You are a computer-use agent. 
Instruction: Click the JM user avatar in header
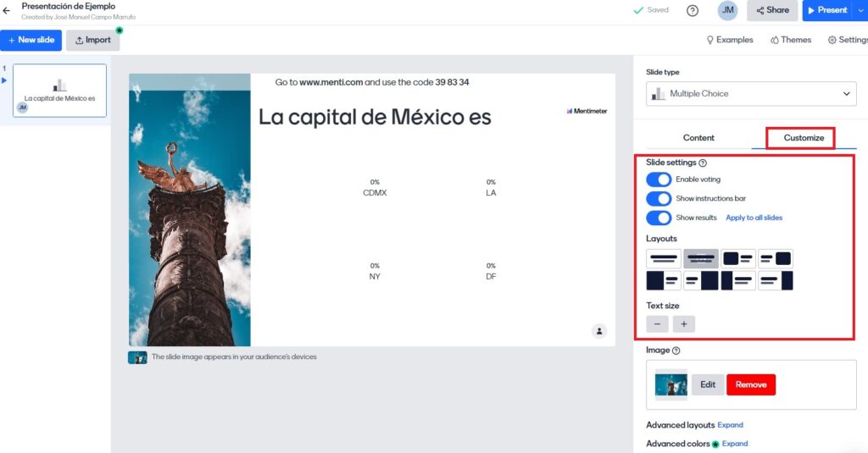[x=727, y=10]
